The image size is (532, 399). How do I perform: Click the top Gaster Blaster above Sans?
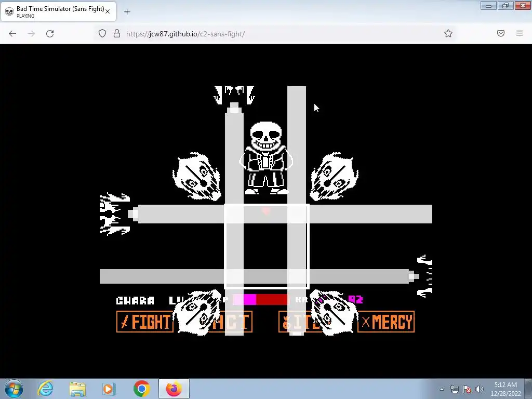coord(234,96)
